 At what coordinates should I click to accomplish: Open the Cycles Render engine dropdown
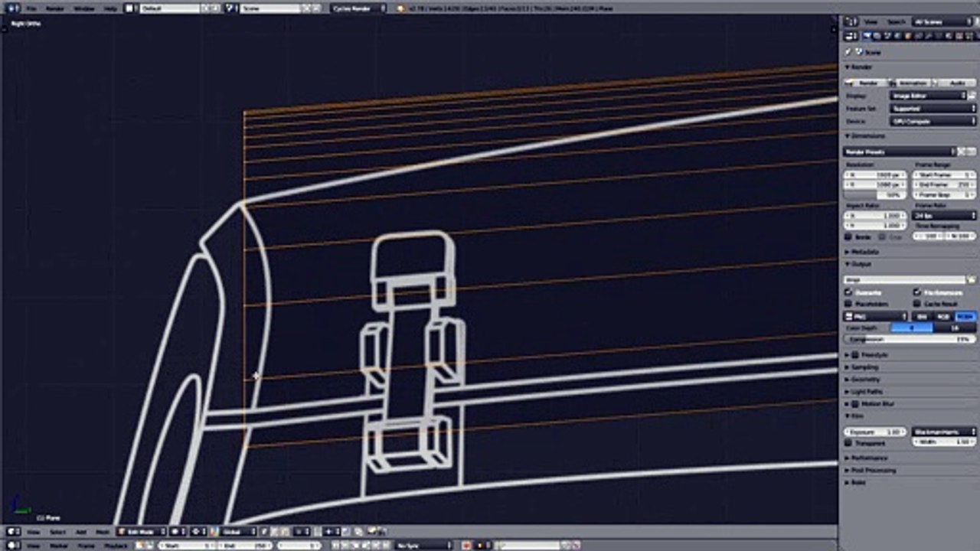pos(358,8)
